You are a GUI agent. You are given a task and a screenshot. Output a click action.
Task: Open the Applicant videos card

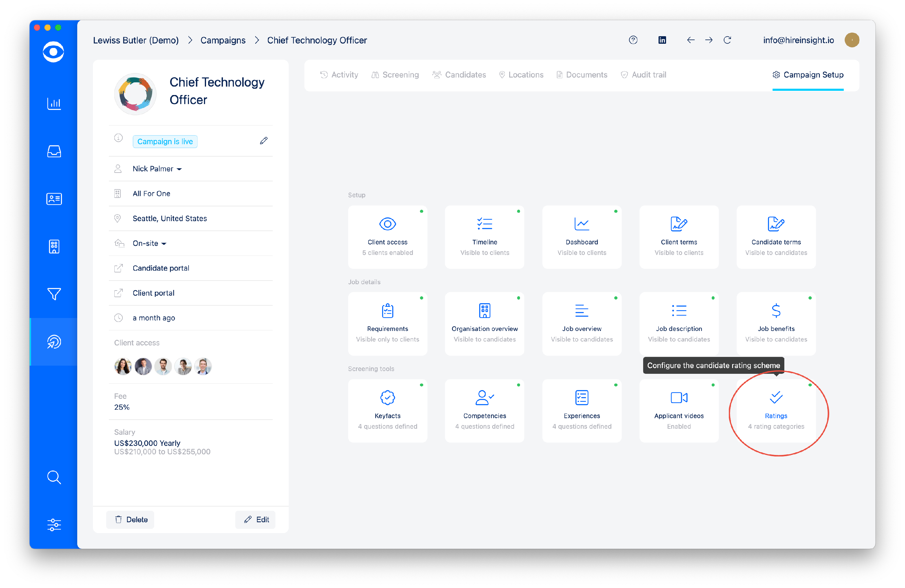tap(679, 411)
